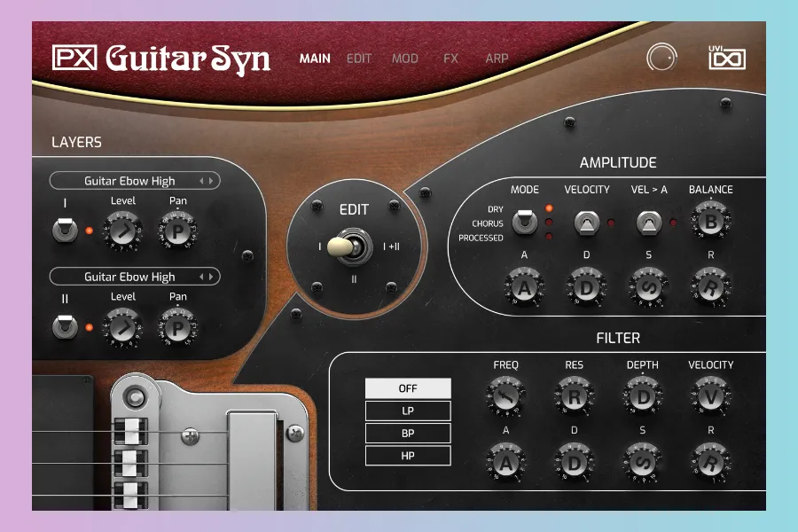Click the Filter Res knob
Screen dimensions: 798x532
pos(575,396)
